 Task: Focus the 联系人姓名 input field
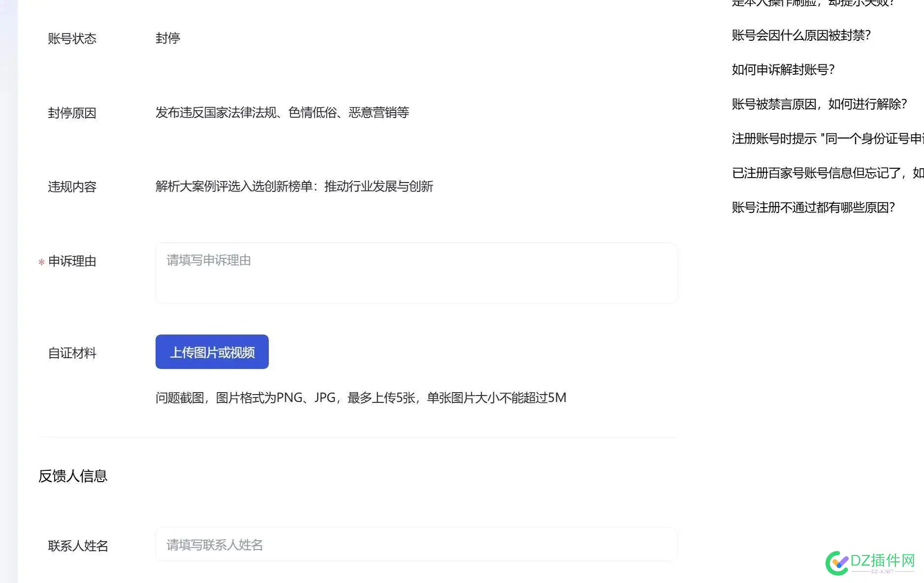(x=416, y=545)
